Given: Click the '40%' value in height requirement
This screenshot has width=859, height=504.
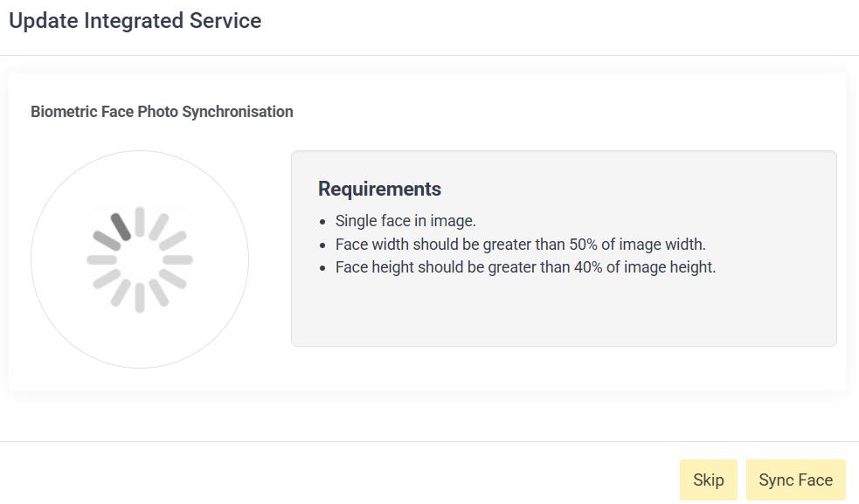Looking at the screenshot, I should pyautogui.click(x=589, y=267).
